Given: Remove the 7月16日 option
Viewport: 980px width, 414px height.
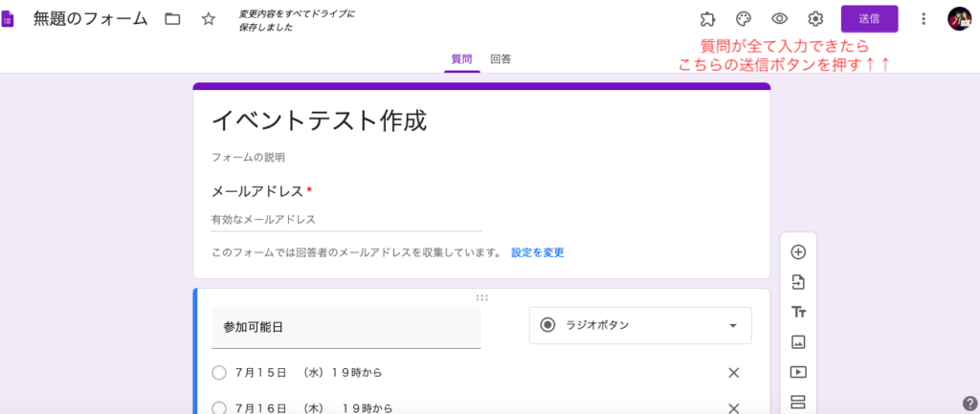Looking at the screenshot, I should point(734,408).
